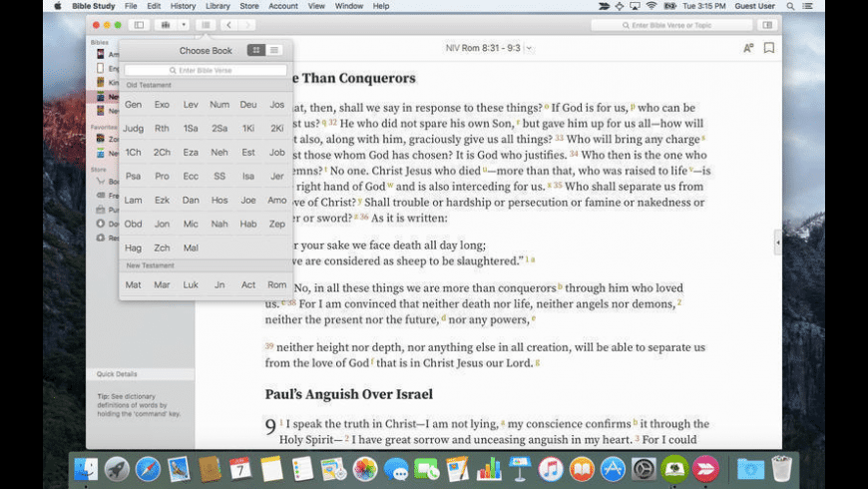Choose the book Mal
Screen dimensions: 868x489
(191, 247)
